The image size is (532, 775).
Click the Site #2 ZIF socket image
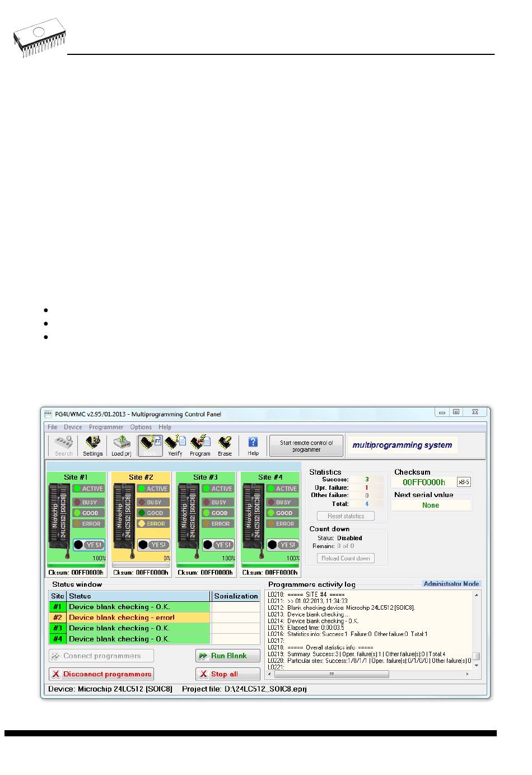click(124, 519)
